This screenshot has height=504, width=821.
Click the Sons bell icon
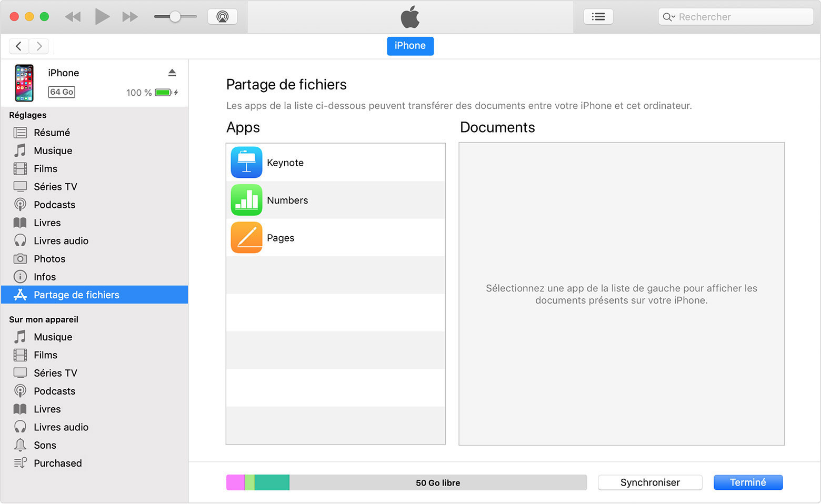pos(20,445)
